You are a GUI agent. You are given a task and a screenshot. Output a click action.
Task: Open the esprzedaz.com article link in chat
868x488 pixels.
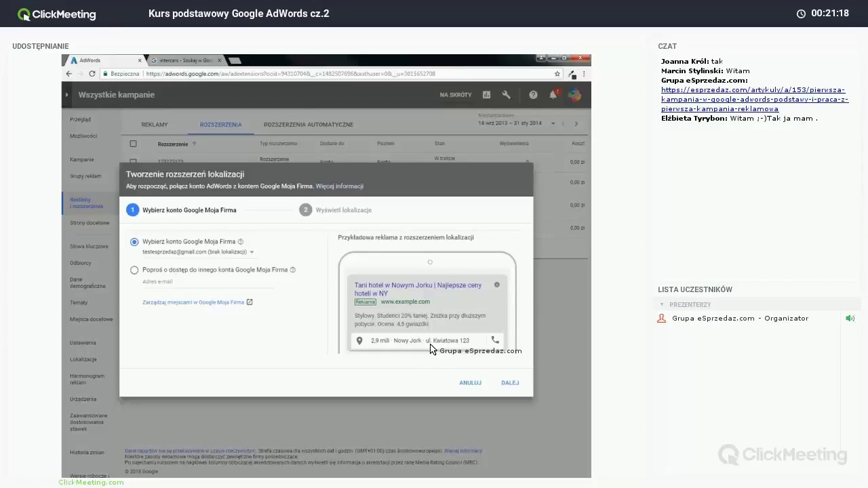pyautogui.click(x=755, y=99)
